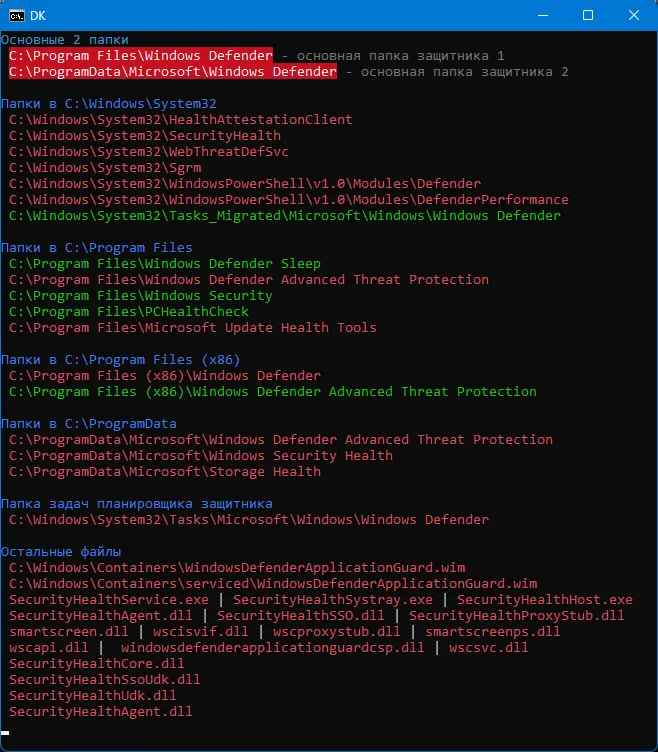Image resolution: width=658 pixels, height=752 pixels.
Task: Click the green Tasks_Migrated Windows Defender path
Action: click(x=284, y=216)
